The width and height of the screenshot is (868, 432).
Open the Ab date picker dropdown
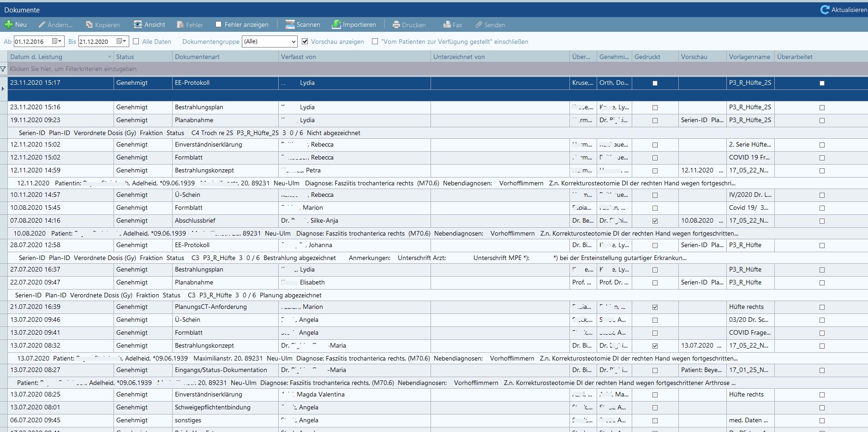point(57,41)
